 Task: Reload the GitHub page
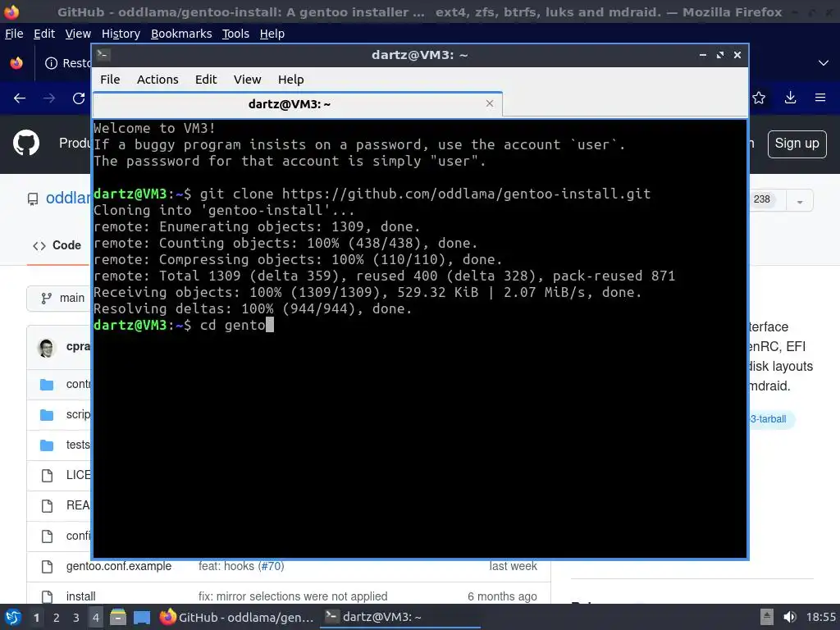(x=79, y=98)
